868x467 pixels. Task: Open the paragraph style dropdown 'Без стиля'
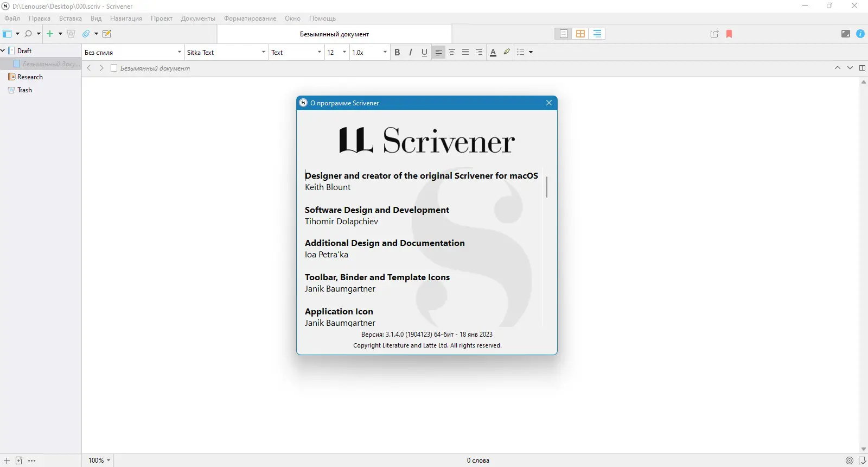(x=133, y=52)
